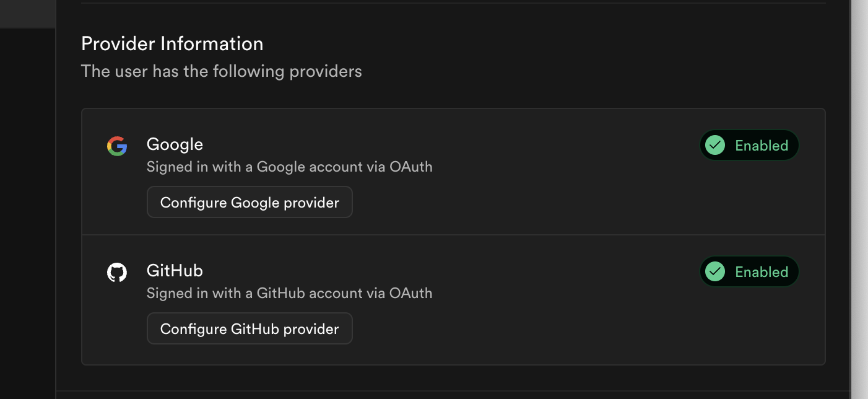The width and height of the screenshot is (868, 399).
Task: Select the GitHub provider name
Action: tap(175, 271)
